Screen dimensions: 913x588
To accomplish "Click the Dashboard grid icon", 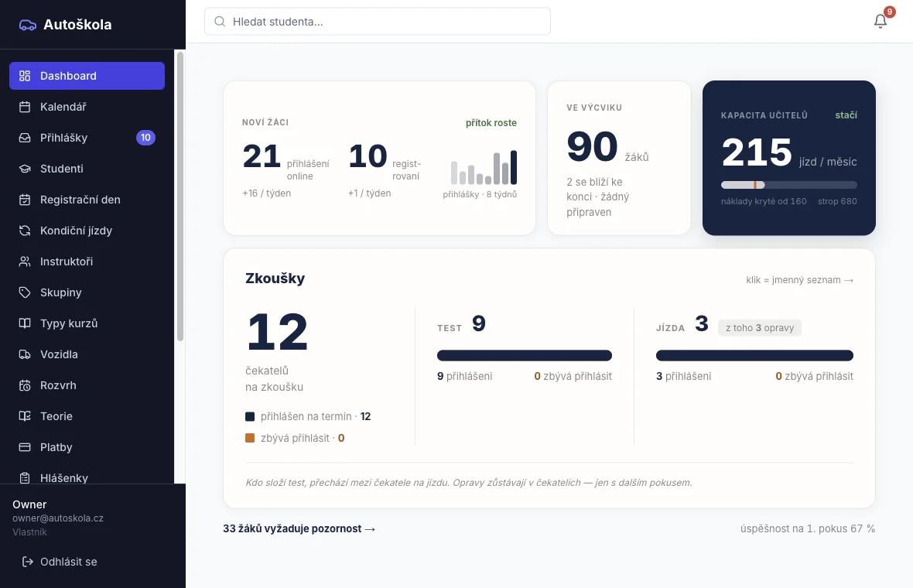I will [x=25, y=76].
